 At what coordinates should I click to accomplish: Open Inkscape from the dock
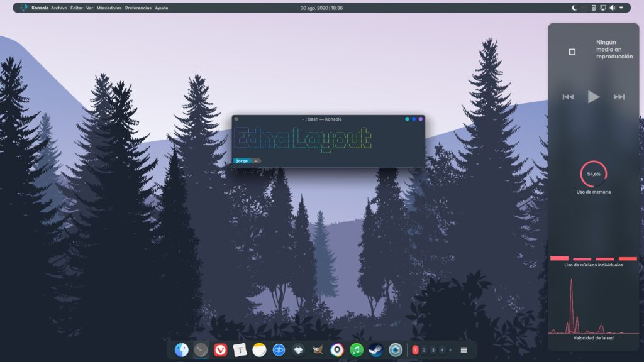(x=298, y=350)
